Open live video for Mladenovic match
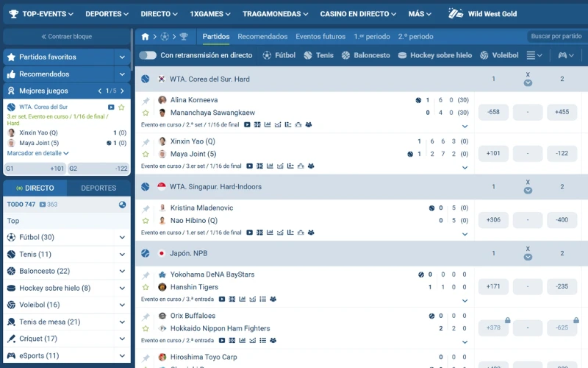Viewport: 588px width, 368px height. tap(249, 233)
